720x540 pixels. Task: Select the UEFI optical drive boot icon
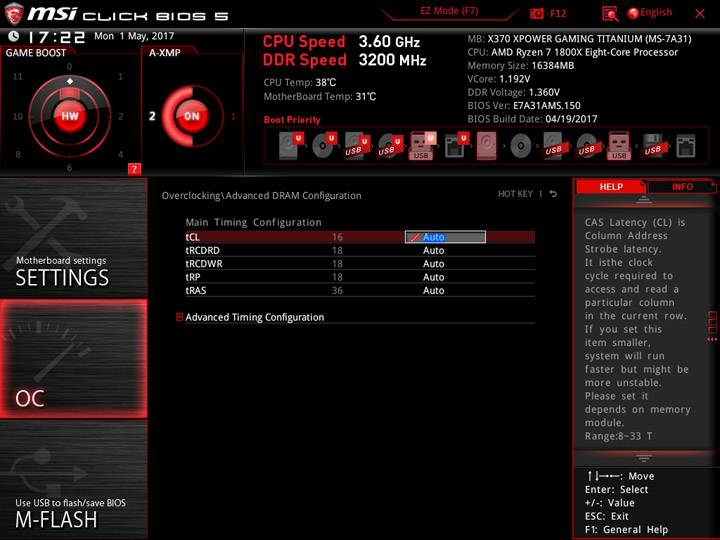point(324,146)
